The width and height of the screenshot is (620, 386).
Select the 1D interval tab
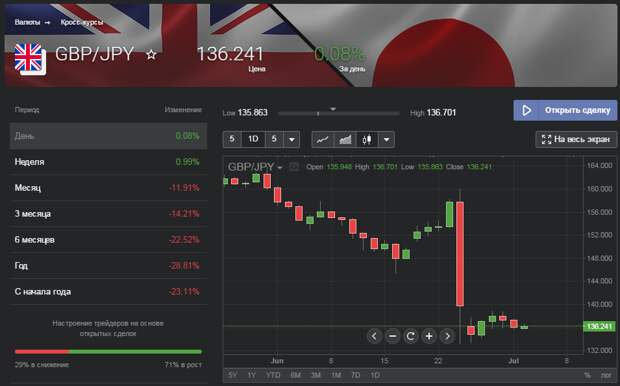[253, 139]
